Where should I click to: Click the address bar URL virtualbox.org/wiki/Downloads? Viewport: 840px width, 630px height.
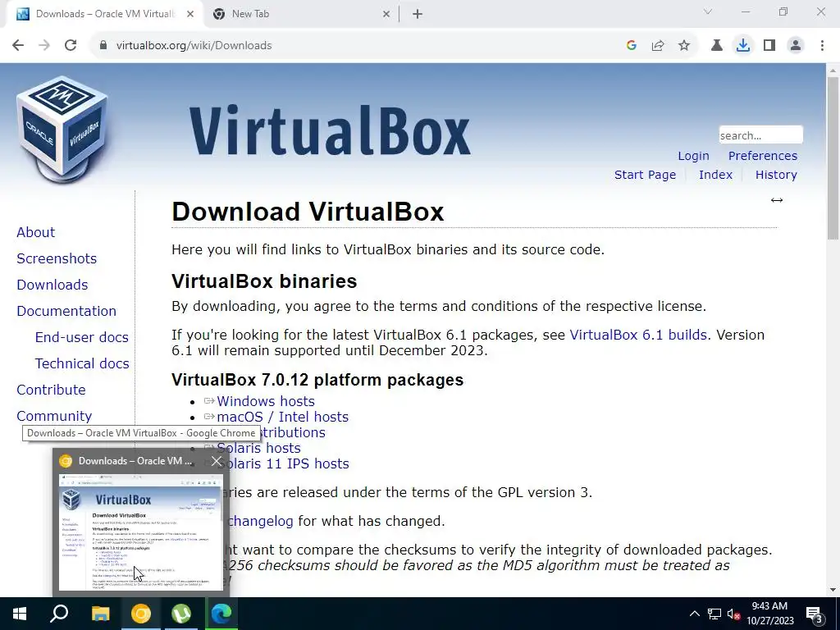194,46
